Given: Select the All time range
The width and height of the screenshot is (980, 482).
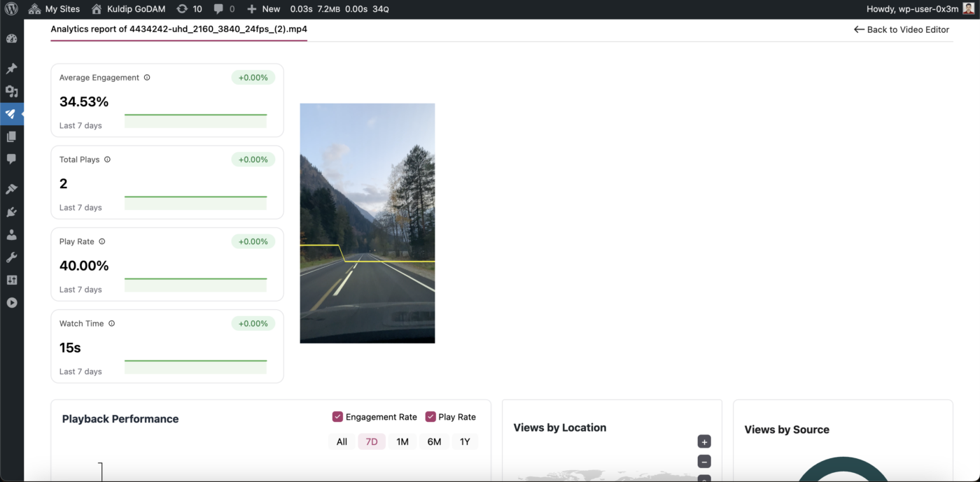Looking at the screenshot, I should (342, 441).
